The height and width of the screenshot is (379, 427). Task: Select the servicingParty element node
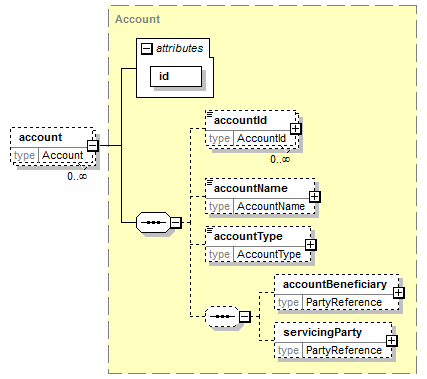pyautogui.click(x=333, y=340)
